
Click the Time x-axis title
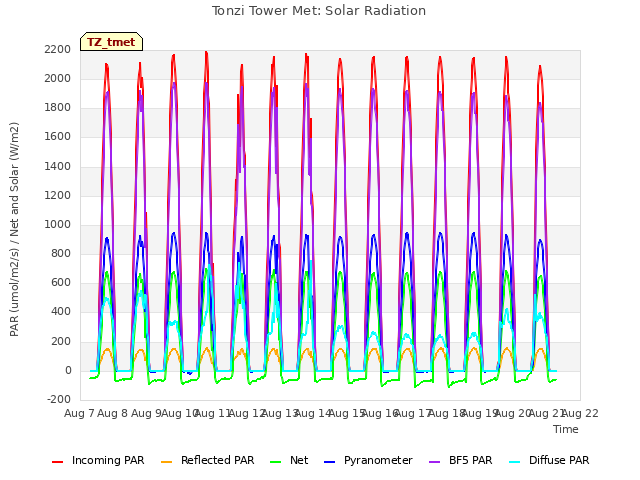[x=566, y=429]
